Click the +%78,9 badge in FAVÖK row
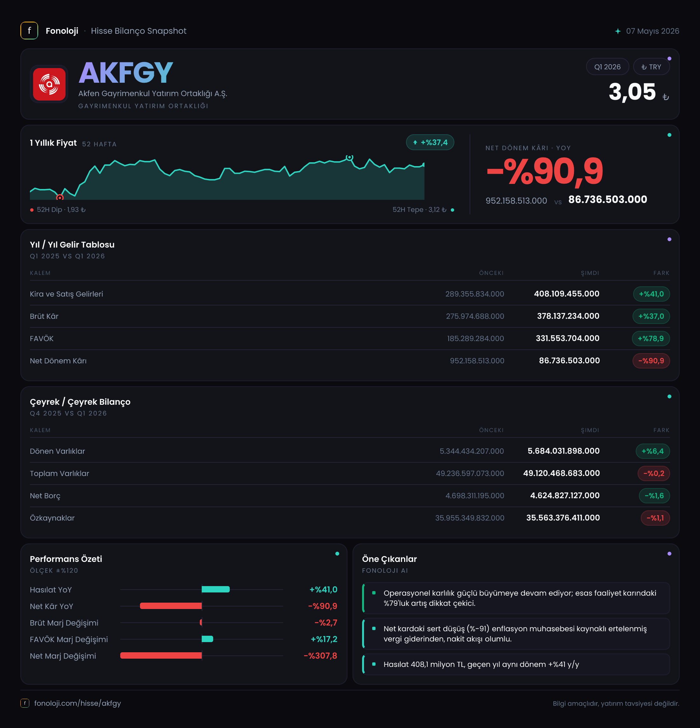The height and width of the screenshot is (728, 700). point(651,338)
